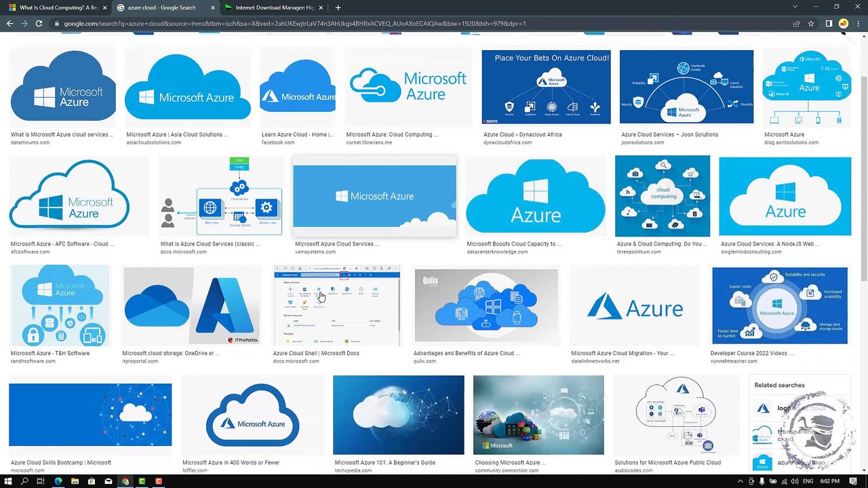Viewport: 868px width, 488px height.
Task: Open the Chrome three-dot menu
Action: (858, 24)
